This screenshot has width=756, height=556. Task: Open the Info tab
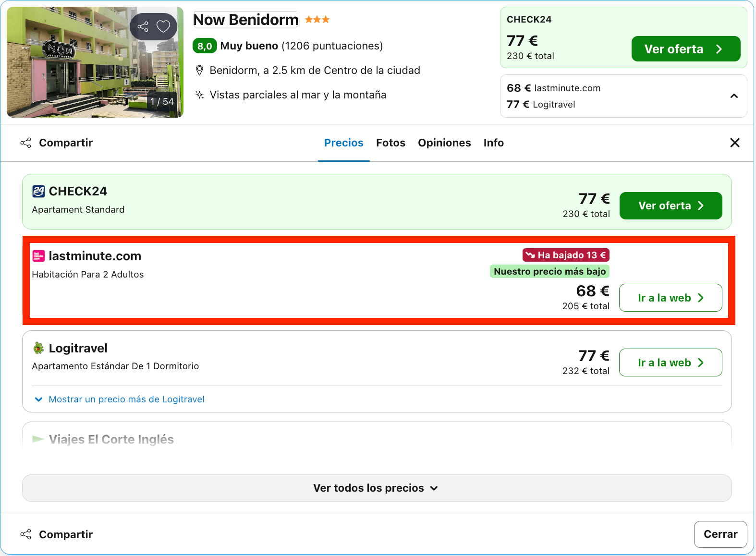click(493, 143)
